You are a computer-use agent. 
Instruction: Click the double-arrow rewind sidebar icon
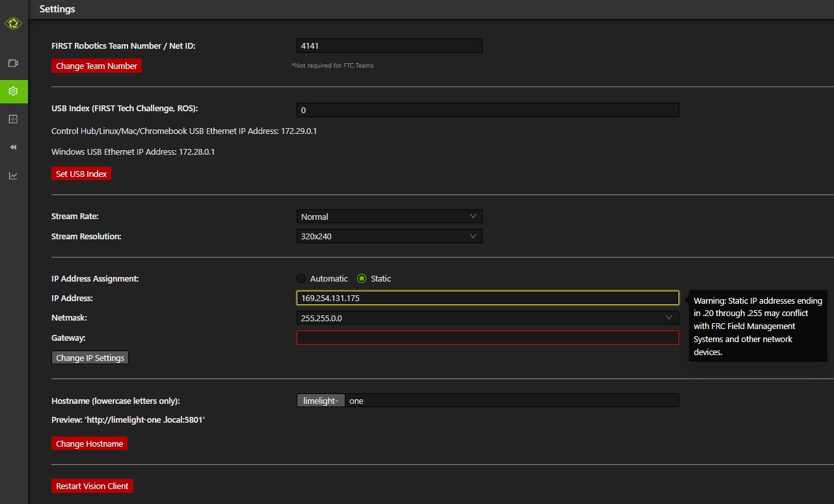point(13,148)
